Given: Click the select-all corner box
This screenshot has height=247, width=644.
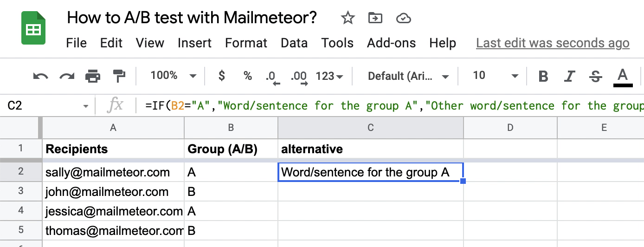Looking at the screenshot, I should point(20,128).
